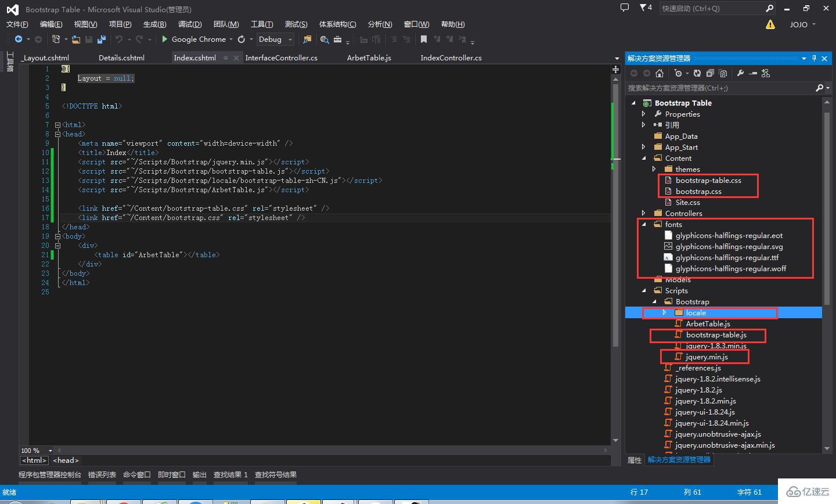Screen dimensions: 836x504
Task: Pin the Index.cshtml tab
Action: pos(225,57)
